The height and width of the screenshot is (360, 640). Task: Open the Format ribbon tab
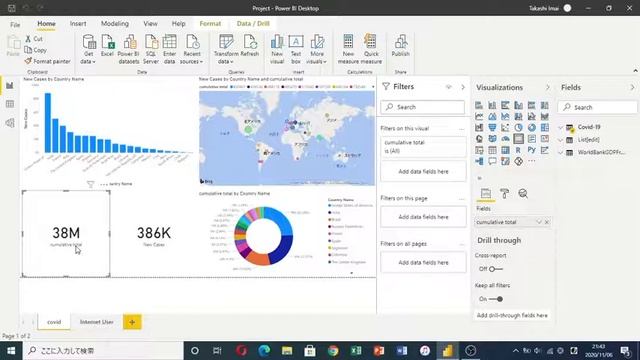(x=210, y=24)
